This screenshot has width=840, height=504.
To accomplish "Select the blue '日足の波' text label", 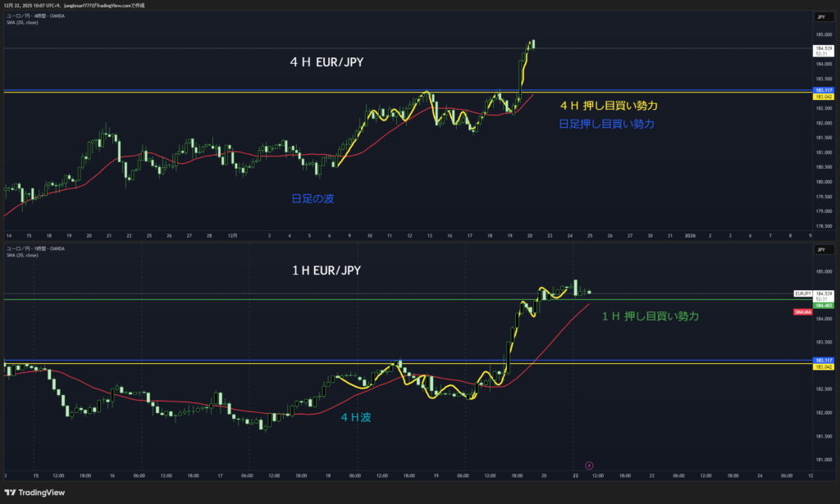I will point(313,198).
